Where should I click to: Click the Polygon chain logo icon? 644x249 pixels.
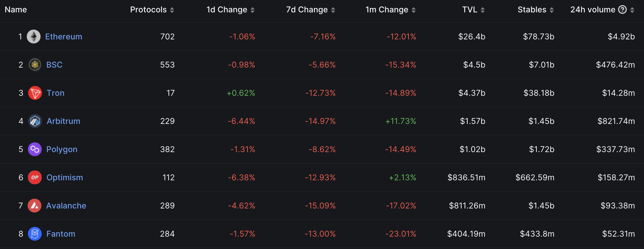pos(35,149)
